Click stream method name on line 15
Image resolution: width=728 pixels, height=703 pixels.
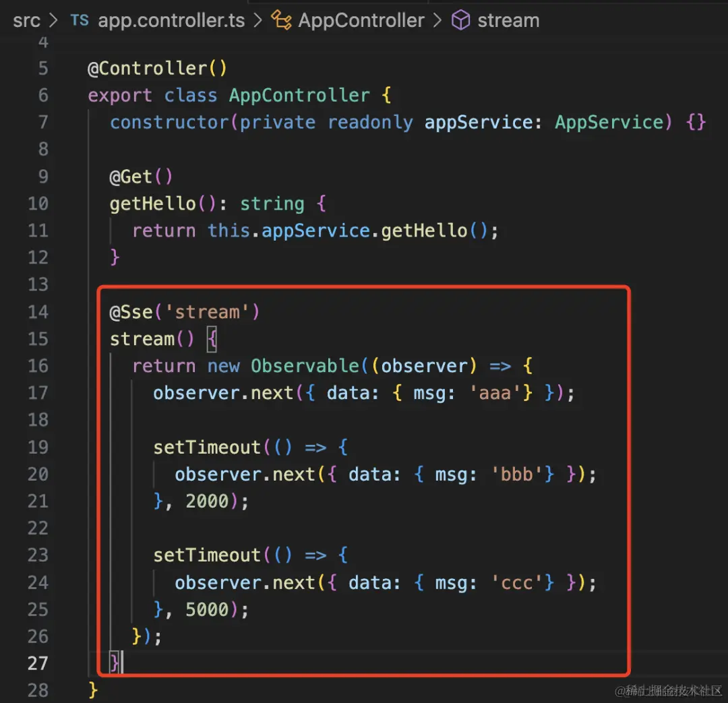coord(142,339)
